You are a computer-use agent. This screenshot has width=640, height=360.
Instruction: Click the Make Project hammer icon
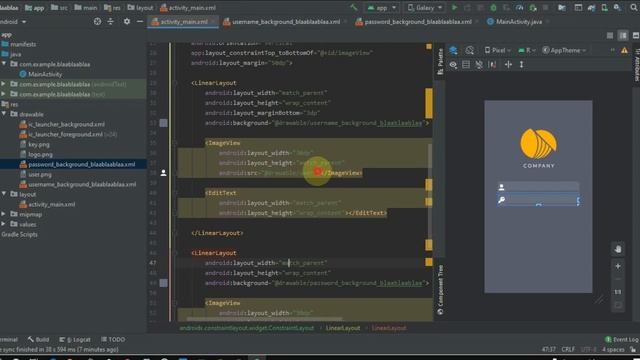[353, 7]
